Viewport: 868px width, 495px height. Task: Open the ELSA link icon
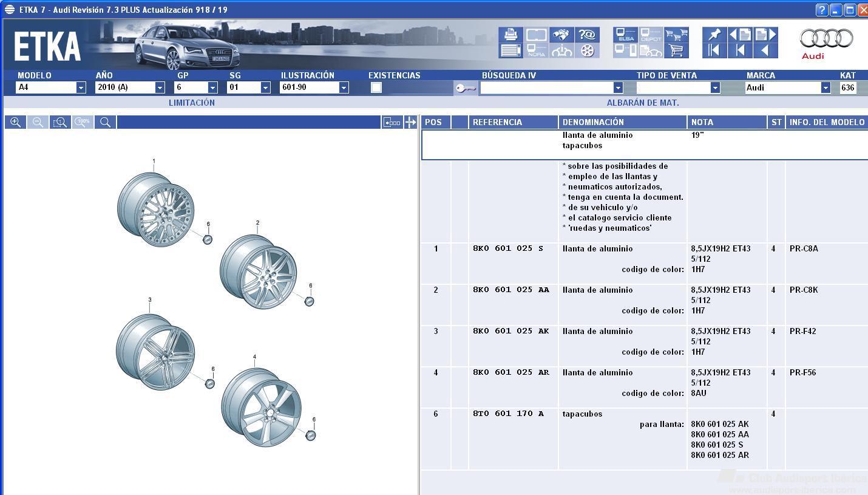pos(625,35)
